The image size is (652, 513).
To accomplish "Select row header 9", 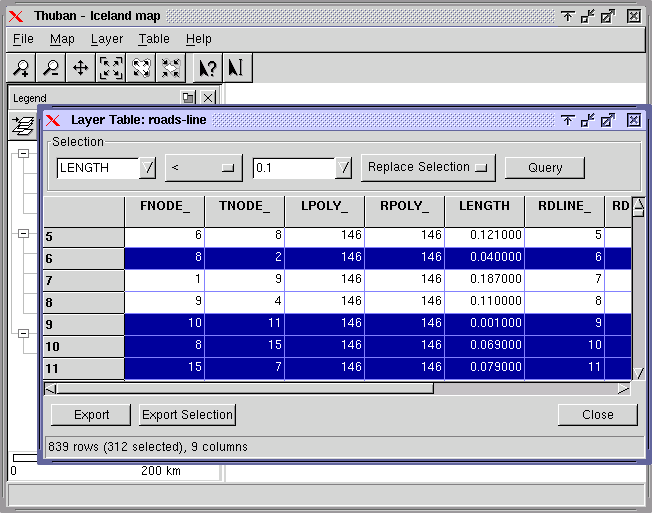I will coord(84,325).
